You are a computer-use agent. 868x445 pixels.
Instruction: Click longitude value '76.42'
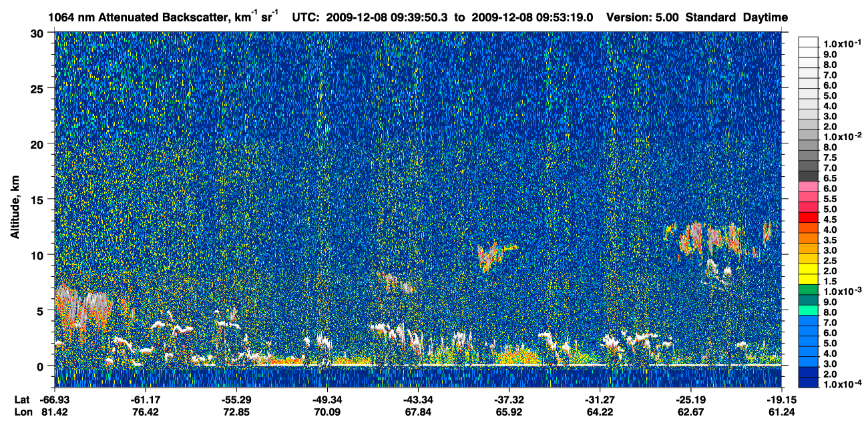coord(145,412)
